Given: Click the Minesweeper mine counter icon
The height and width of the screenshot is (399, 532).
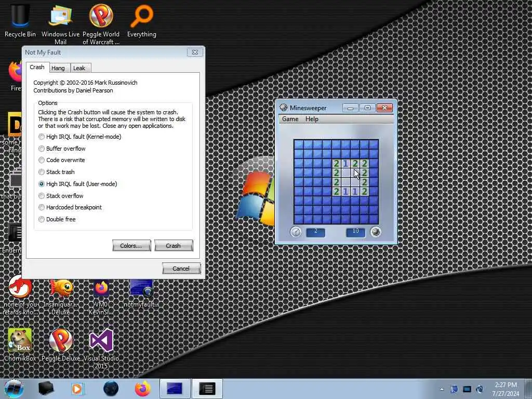Looking at the screenshot, I should pos(376,232).
